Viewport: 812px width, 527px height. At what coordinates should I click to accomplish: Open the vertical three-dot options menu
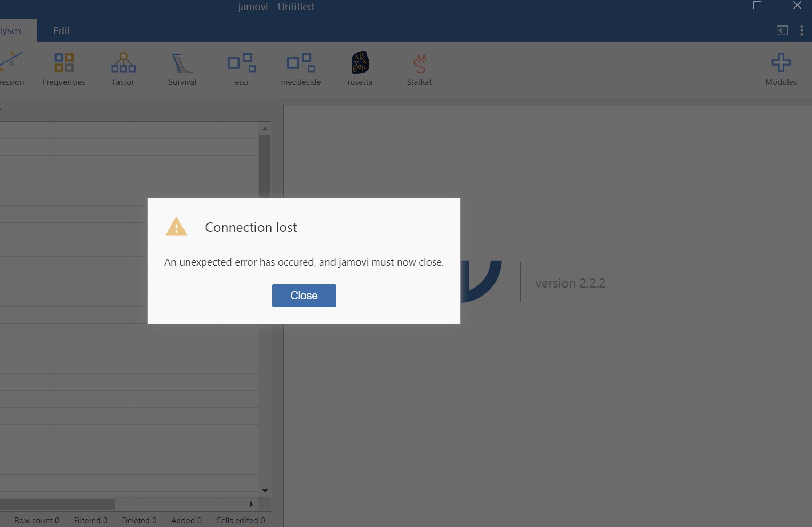(x=802, y=30)
